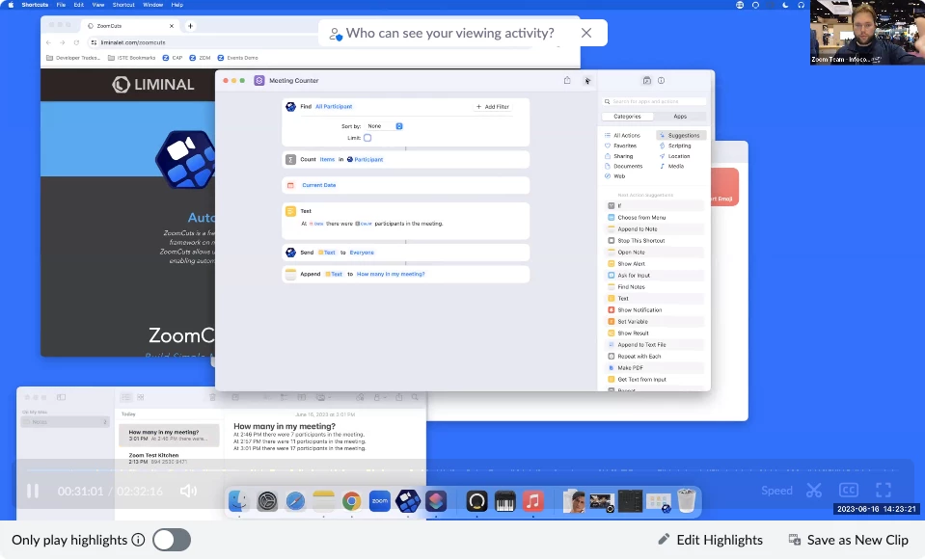Viewport: 925px width, 560px height.
Task: Add the Show Alert action
Action: [x=655, y=264]
